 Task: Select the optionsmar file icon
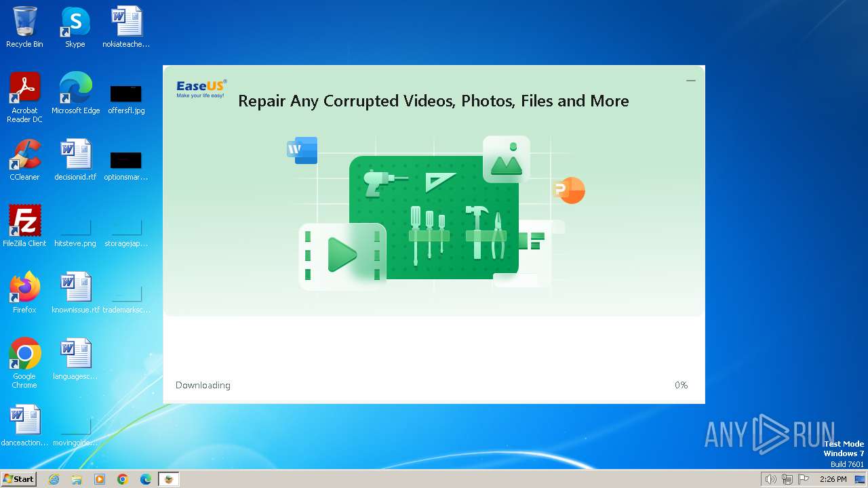tap(126, 165)
